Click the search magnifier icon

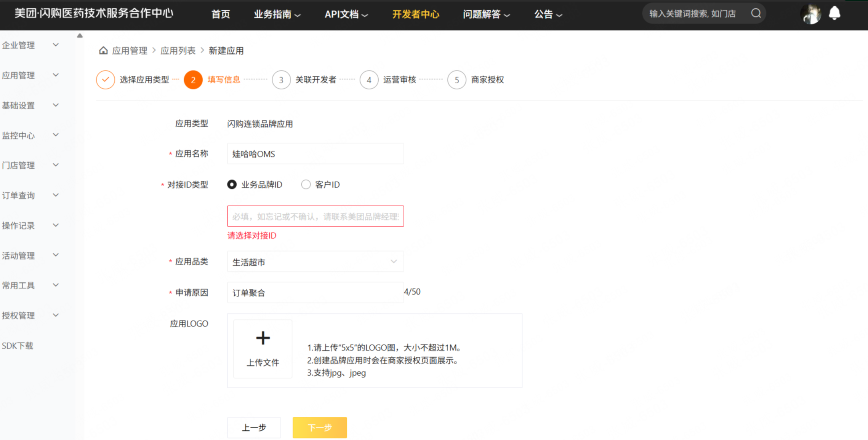[x=756, y=14]
